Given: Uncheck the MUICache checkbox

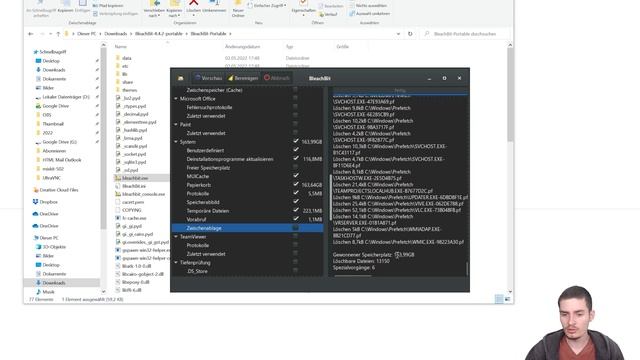Looking at the screenshot, I should pos(296,176).
